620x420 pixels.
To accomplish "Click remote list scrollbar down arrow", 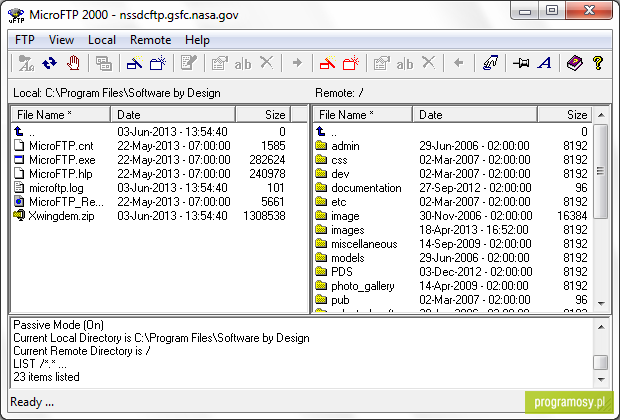I will point(601,304).
